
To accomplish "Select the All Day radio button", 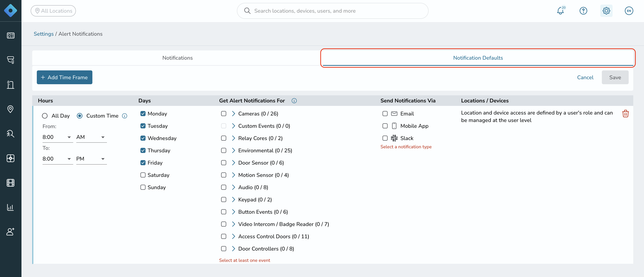I will pyautogui.click(x=45, y=116).
